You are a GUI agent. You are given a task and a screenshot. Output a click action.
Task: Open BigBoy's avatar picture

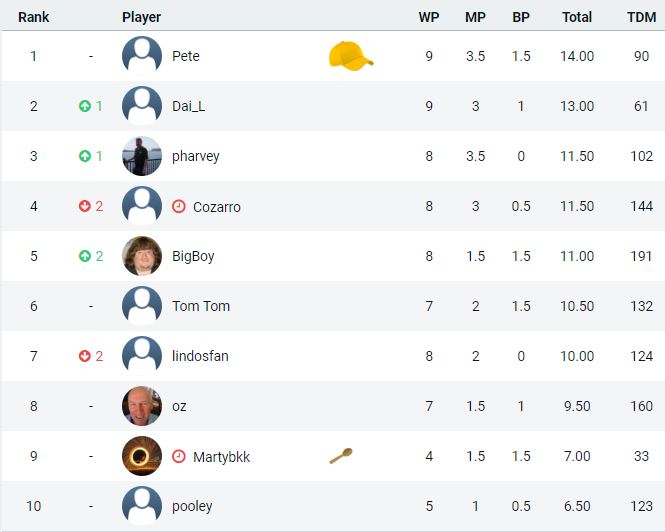[142, 256]
